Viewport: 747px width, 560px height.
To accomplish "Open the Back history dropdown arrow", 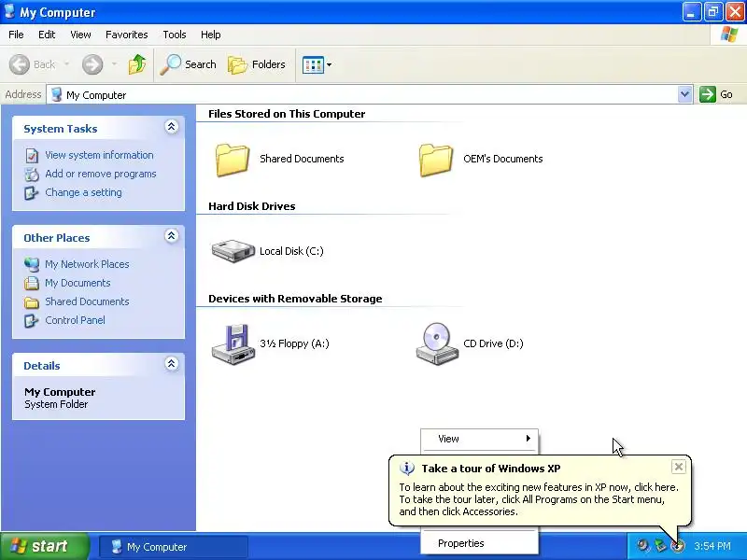I will point(66,64).
